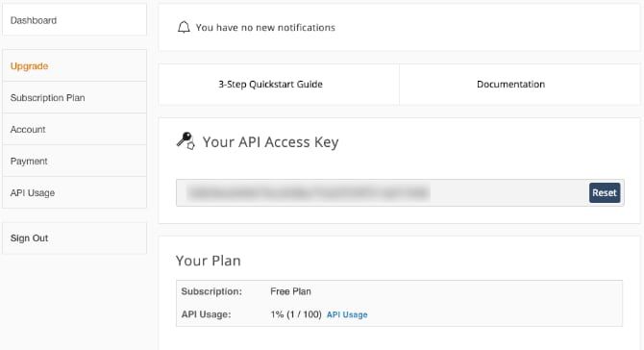Navigate to the Payment section
The height and width of the screenshot is (350, 644).
coord(74,161)
